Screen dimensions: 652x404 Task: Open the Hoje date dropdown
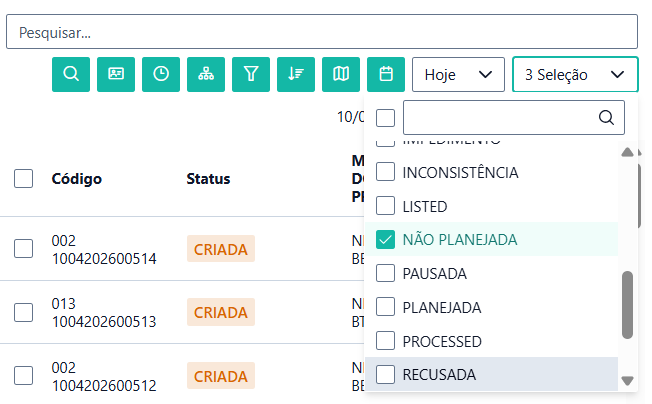pos(458,74)
